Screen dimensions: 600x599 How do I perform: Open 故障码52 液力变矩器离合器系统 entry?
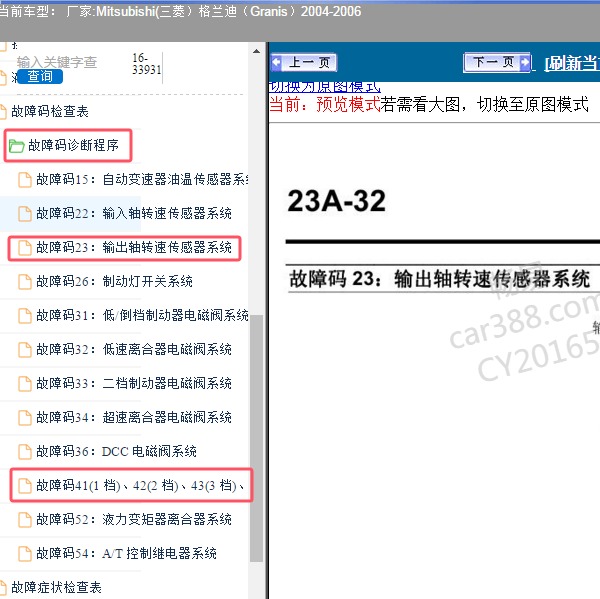point(134,519)
